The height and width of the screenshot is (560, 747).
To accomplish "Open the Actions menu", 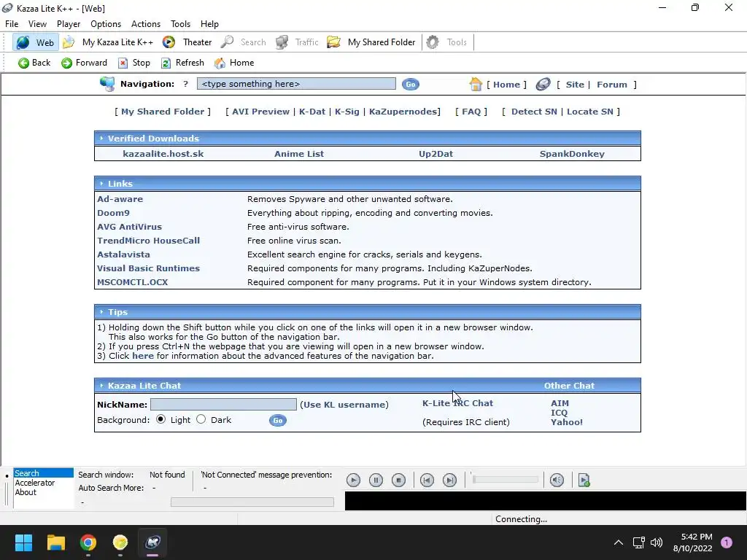I will click(x=146, y=24).
